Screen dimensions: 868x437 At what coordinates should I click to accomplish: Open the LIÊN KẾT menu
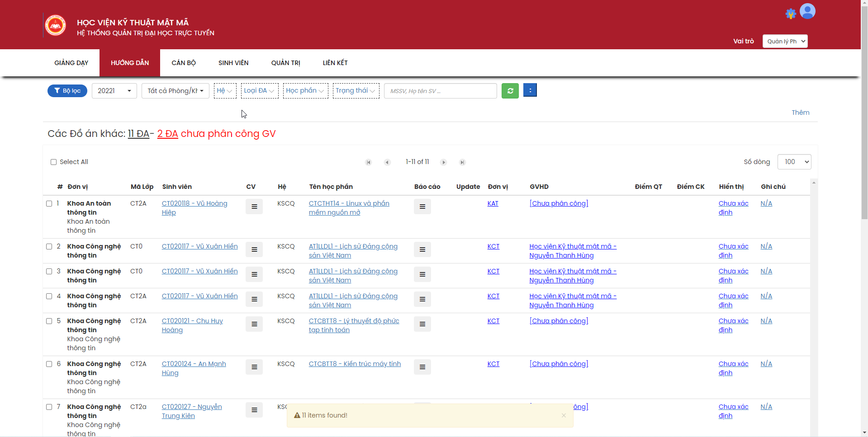[x=335, y=63]
